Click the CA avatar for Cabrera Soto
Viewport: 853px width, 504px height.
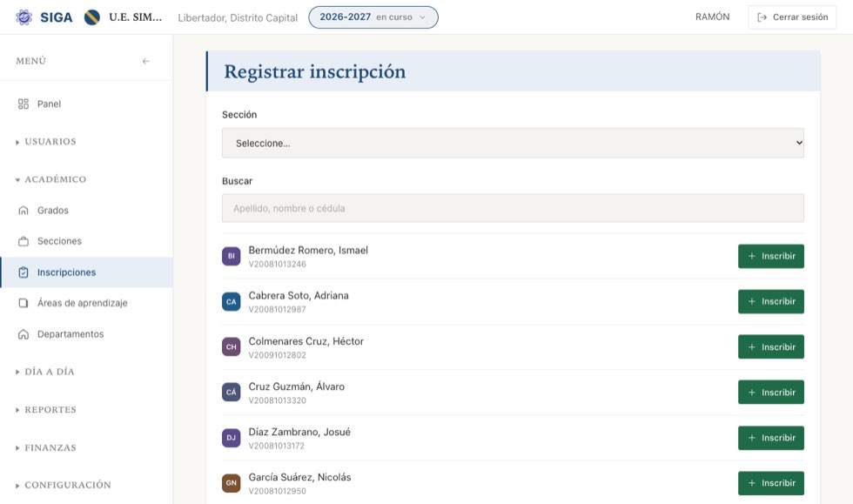click(232, 301)
